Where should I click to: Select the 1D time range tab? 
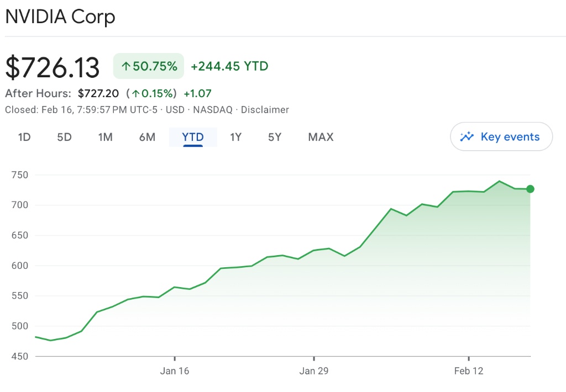24,137
